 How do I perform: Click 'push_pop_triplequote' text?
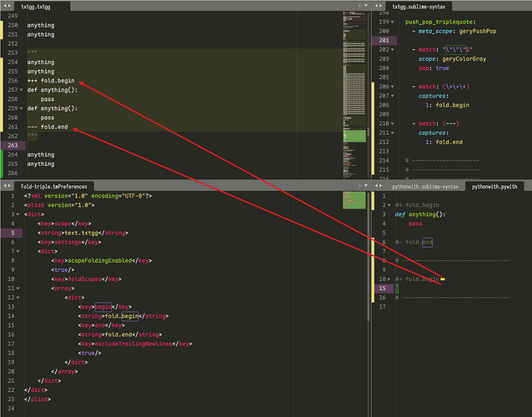click(x=439, y=22)
